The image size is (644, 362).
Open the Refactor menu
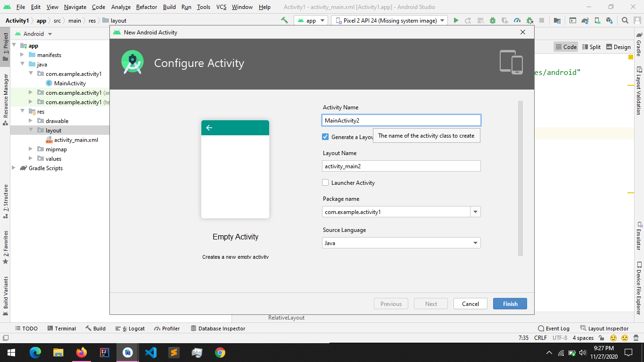point(146,7)
